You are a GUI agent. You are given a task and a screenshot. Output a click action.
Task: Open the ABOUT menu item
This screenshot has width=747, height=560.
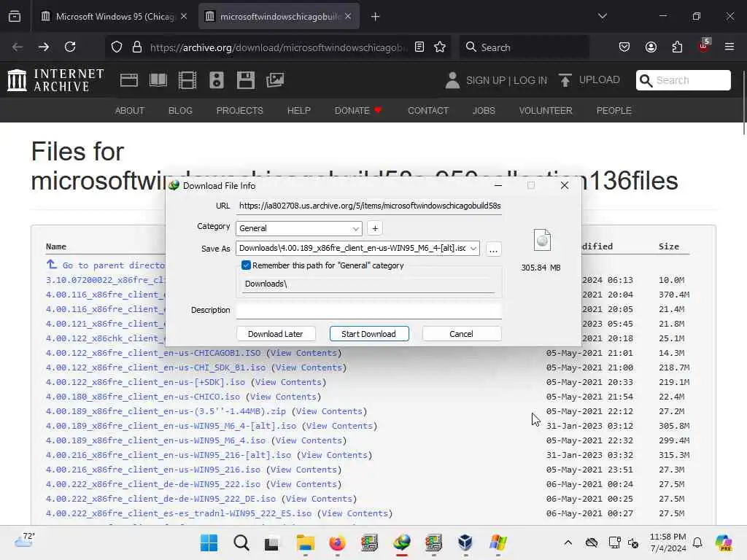coord(130,111)
